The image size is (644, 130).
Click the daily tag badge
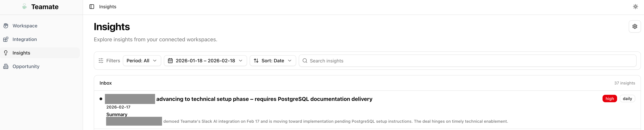coord(627,99)
